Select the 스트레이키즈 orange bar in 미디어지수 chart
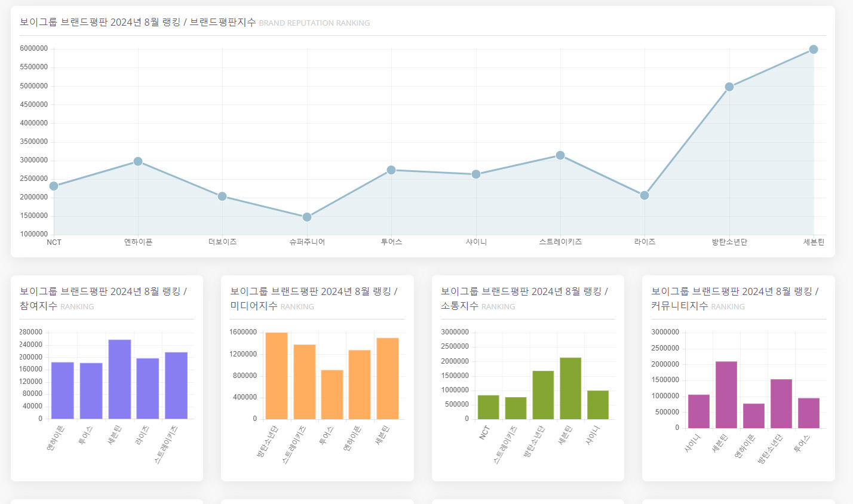This screenshot has height=504, width=853. (x=305, y=382)
